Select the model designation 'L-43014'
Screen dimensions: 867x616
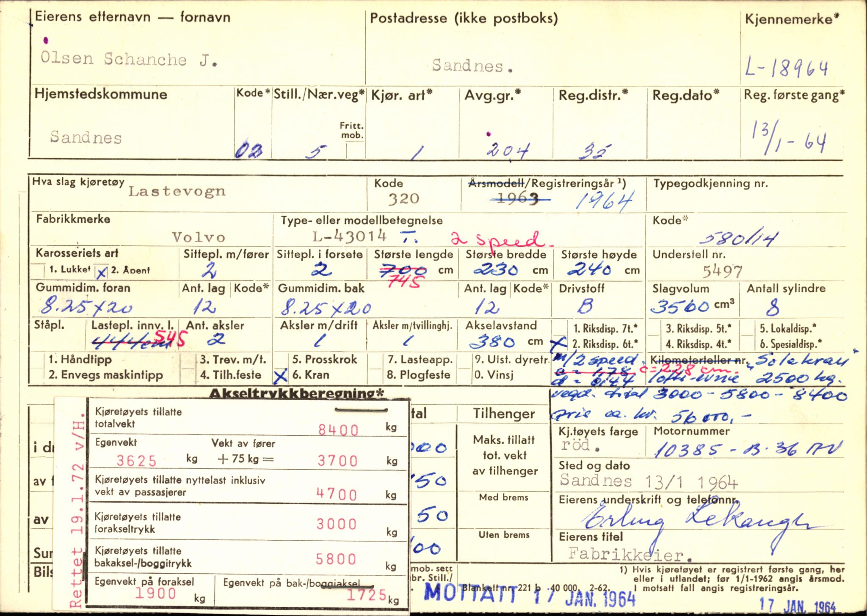(x=350, y=236)
